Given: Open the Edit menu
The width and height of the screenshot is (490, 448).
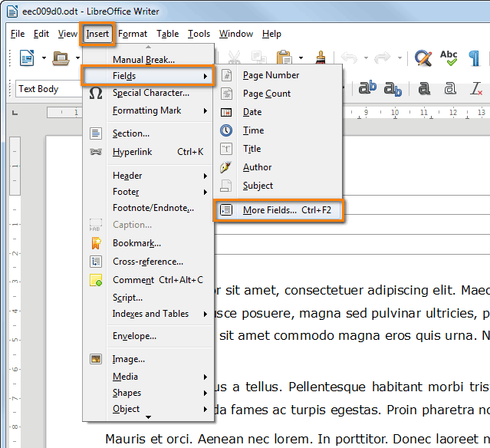Looking at the screenshot, I should tap(41, 34).
